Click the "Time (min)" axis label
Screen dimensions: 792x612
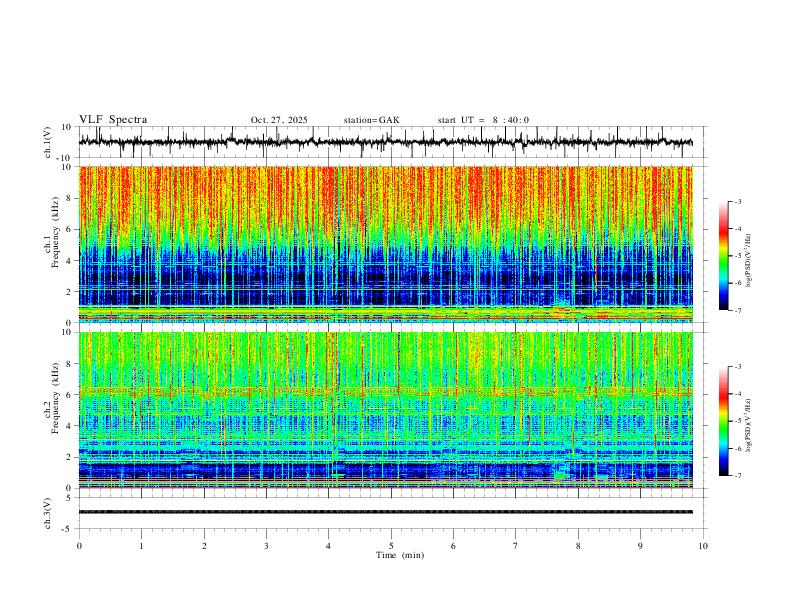click(x=400, y=555)
